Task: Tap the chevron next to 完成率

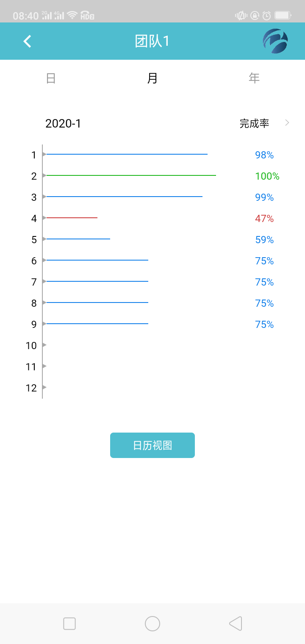Action: coord(287,123)
